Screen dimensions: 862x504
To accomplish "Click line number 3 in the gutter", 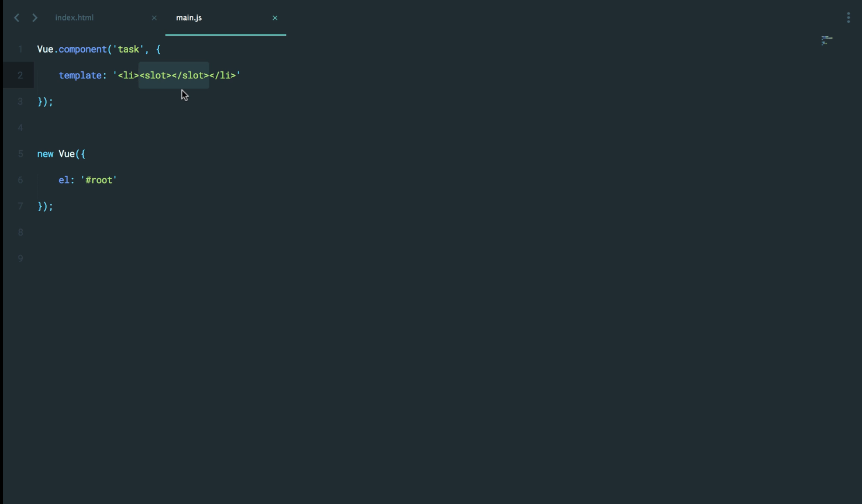I will pyautogui.click(x=20, y=102).
